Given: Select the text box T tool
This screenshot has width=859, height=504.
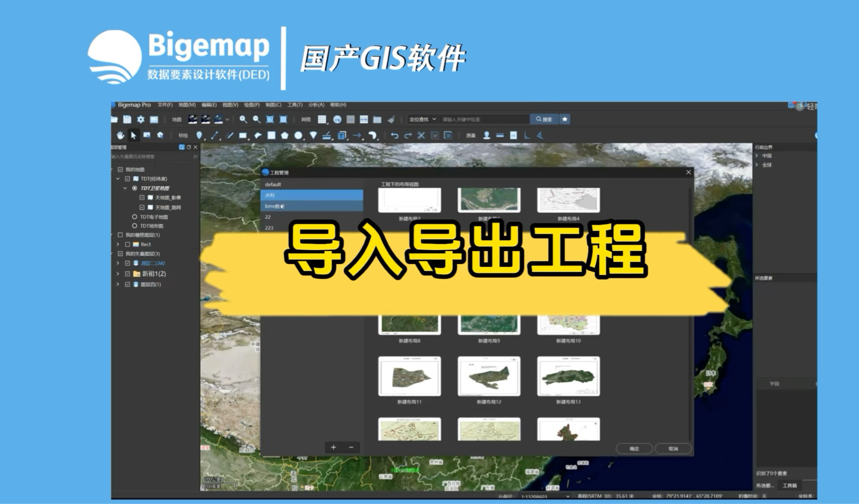Looking at the screenshot, I should [342, 135].
